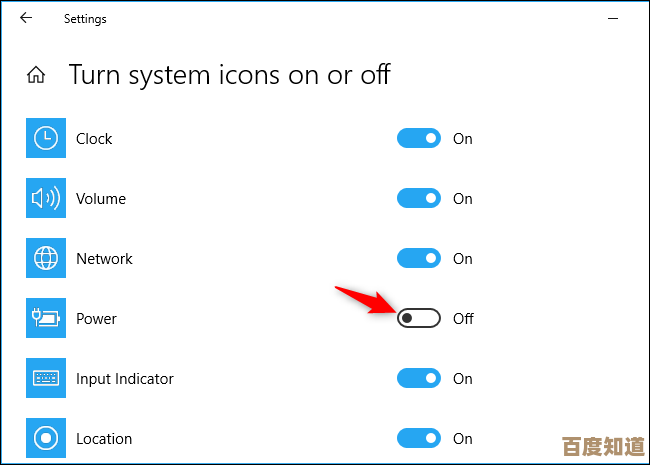
Task: Disable the Location toggle
Action: (x=419, y=438)
